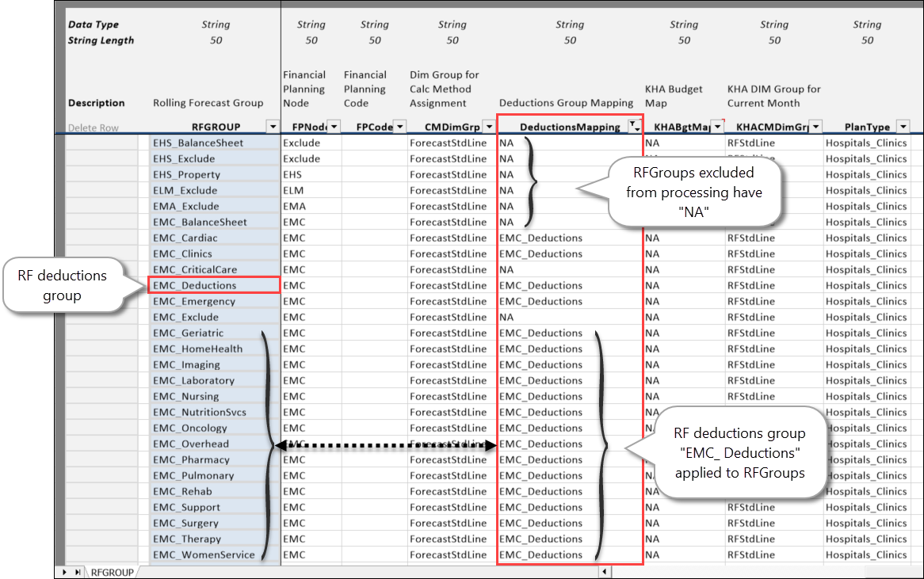
Task: Click the Delete Row label
Action: coord(93,128)
